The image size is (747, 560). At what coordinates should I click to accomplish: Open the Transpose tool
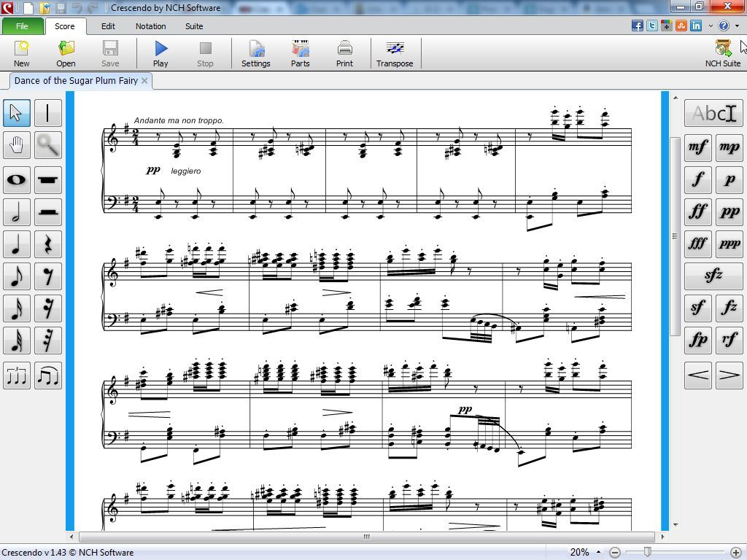395,52
